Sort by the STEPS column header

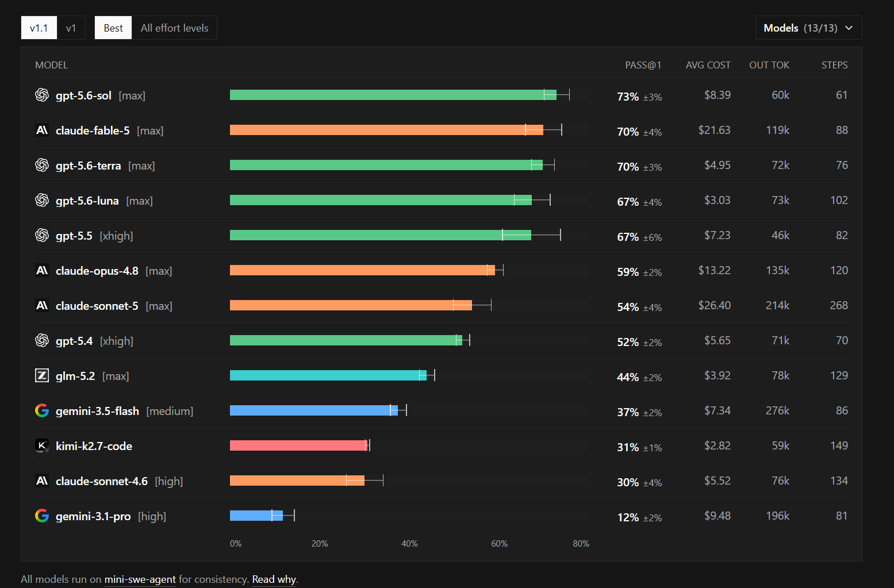835,65
